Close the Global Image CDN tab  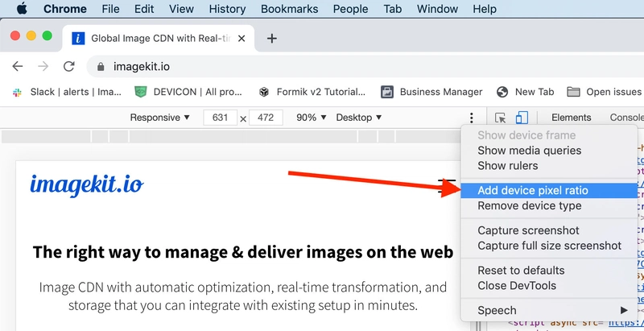click(242, 39)
